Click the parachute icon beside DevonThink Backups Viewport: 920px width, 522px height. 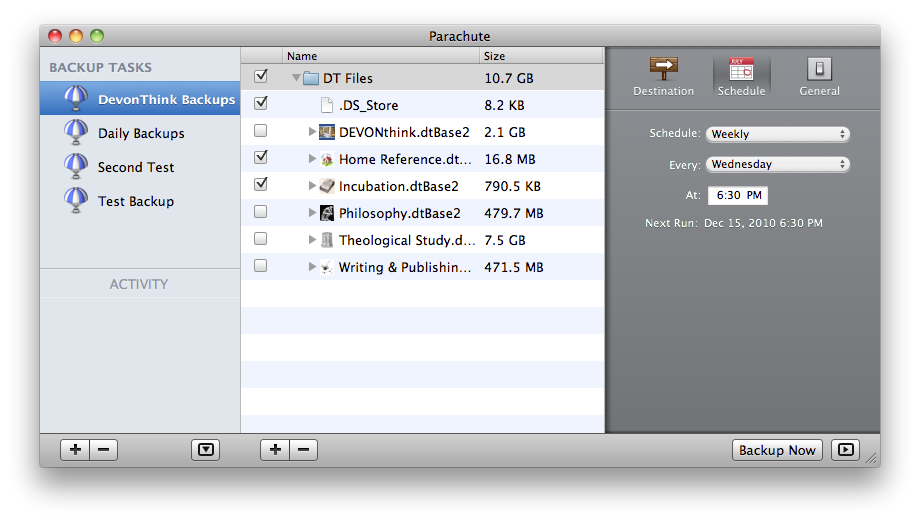[76, 98]
